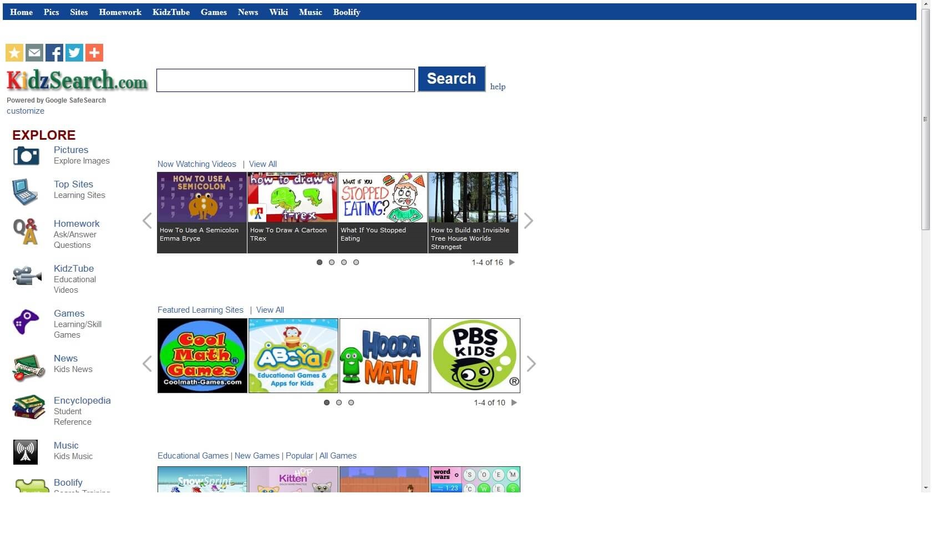This screenshot has height=560, width=932.
Task: Open the help link beside Search
Action: click(498, 86)
